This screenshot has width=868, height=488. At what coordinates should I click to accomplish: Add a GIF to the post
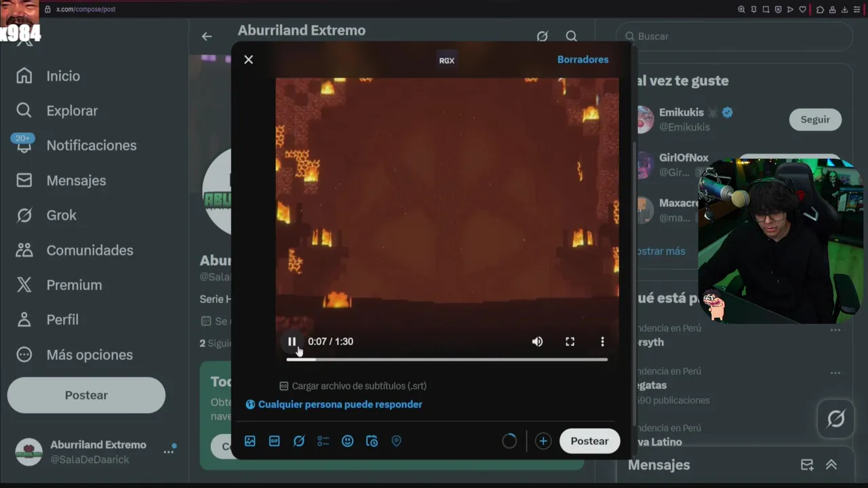click(275, 441)
